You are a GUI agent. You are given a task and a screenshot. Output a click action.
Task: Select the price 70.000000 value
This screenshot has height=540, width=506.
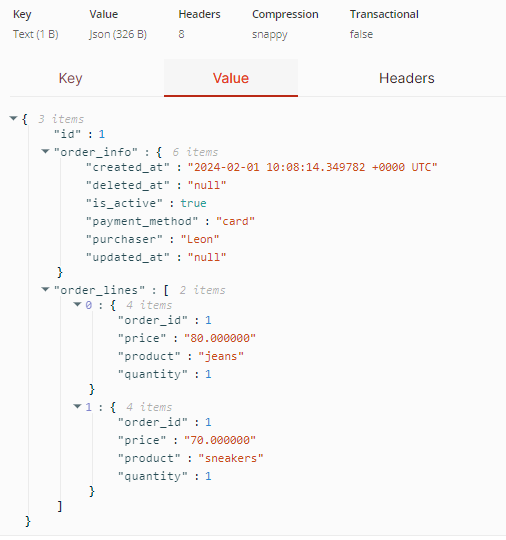tap(220, 440)
